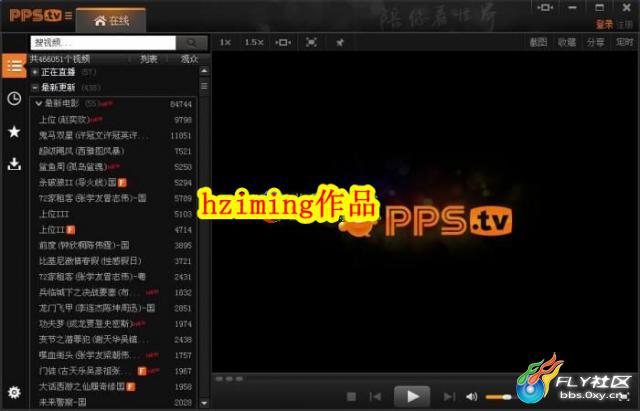Open favorites star icon in sidebar
The width and height of the screenshot is (640, 411).
(x=14, y=131)
